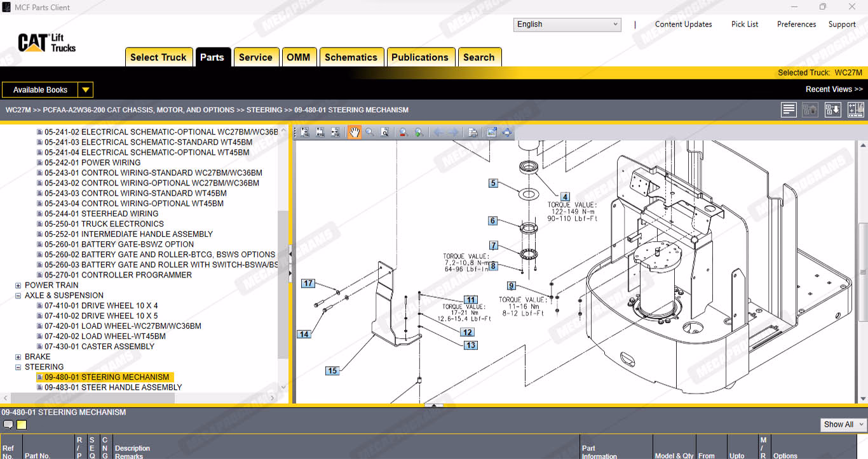This screenshot has height=459, width=868.
Task: Collapse the STEERING tree node
Action: pos(18,367)
